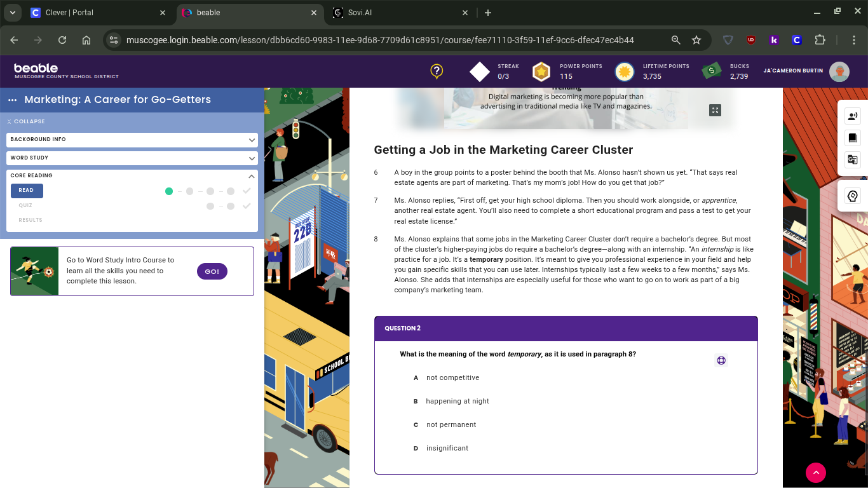Open the dictionary sidebar icon
The image size is (868, 488).
click(852, 138)
